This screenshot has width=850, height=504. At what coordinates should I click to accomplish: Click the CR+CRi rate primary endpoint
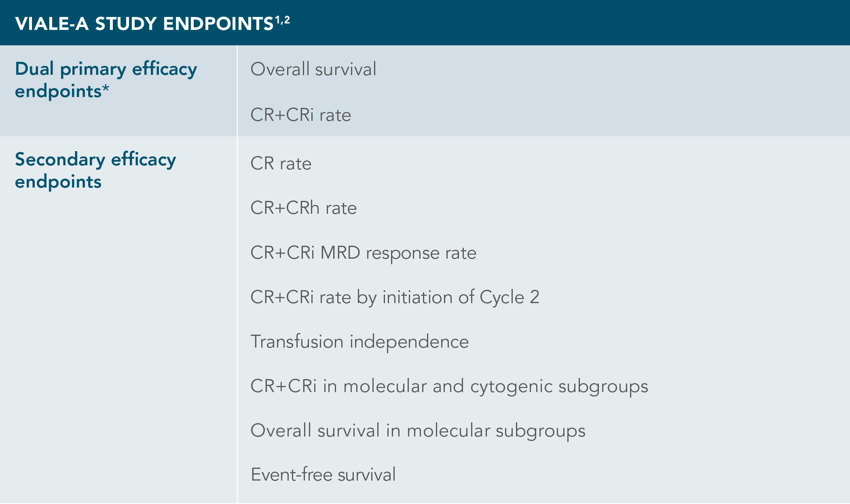[301, 115]
